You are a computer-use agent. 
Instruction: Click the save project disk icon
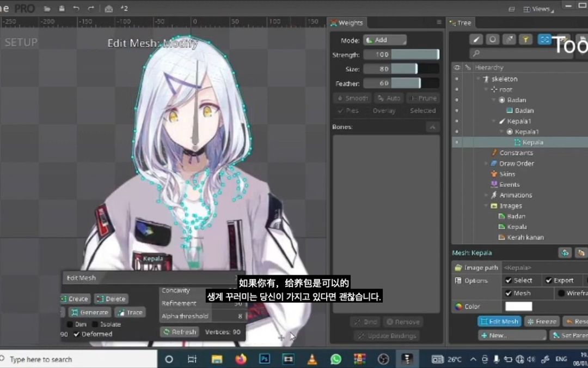point(62,9)
